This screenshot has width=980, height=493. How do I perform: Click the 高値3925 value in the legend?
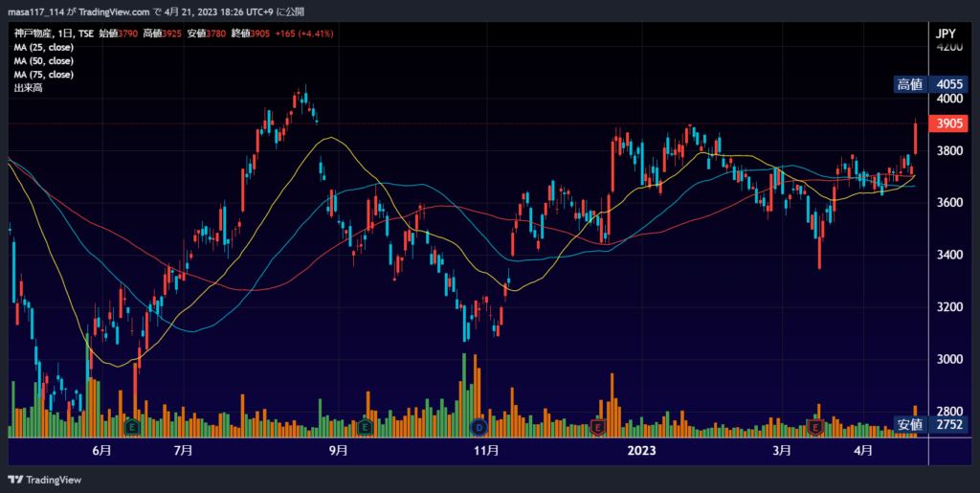(163, 34)
